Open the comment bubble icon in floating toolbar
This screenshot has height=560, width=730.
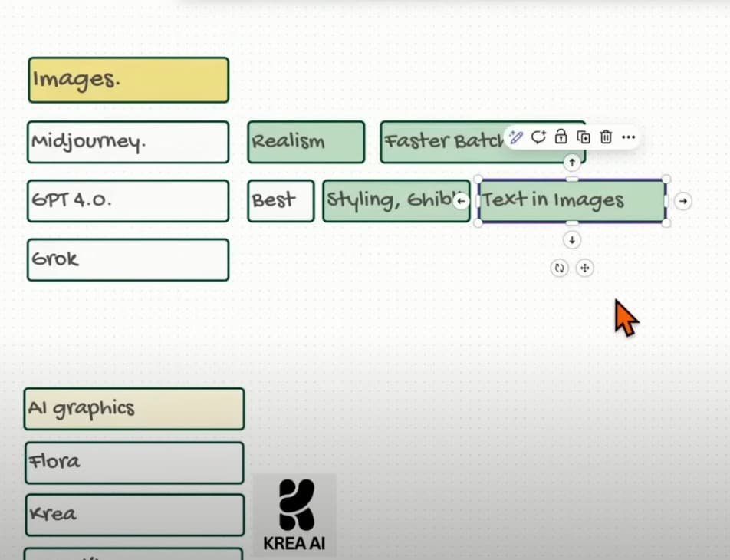coord(538,137)
